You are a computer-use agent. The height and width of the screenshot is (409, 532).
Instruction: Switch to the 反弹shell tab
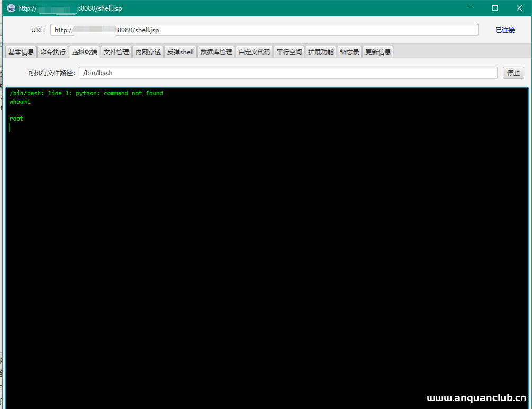tap(181, 52)
